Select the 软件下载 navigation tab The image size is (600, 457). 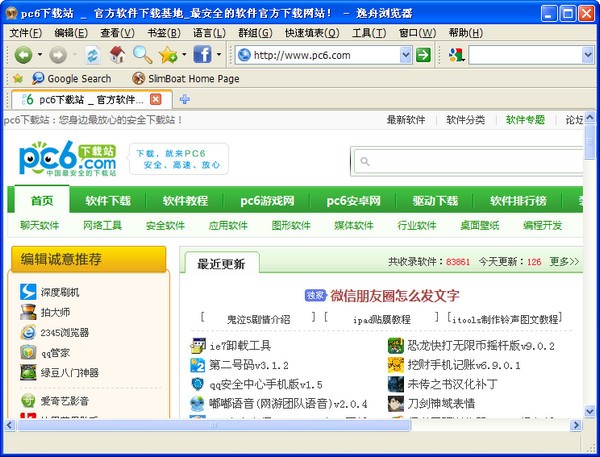pos(108,200)
